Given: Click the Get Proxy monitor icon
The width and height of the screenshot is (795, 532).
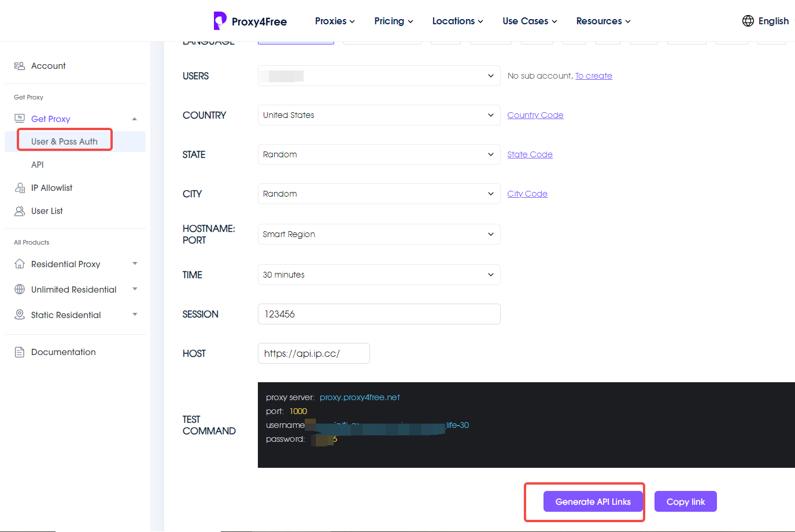Looking at the screenshot, I should click(20, 119).
